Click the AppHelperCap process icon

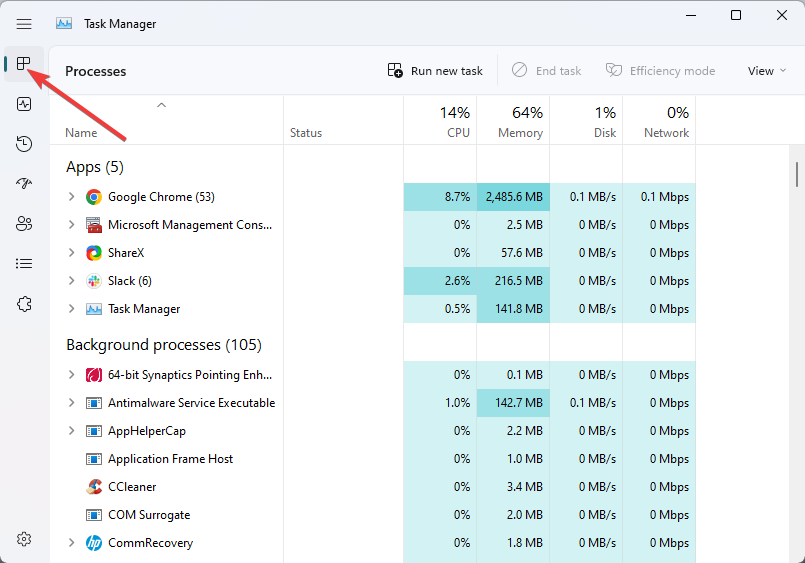pos(93,431)
